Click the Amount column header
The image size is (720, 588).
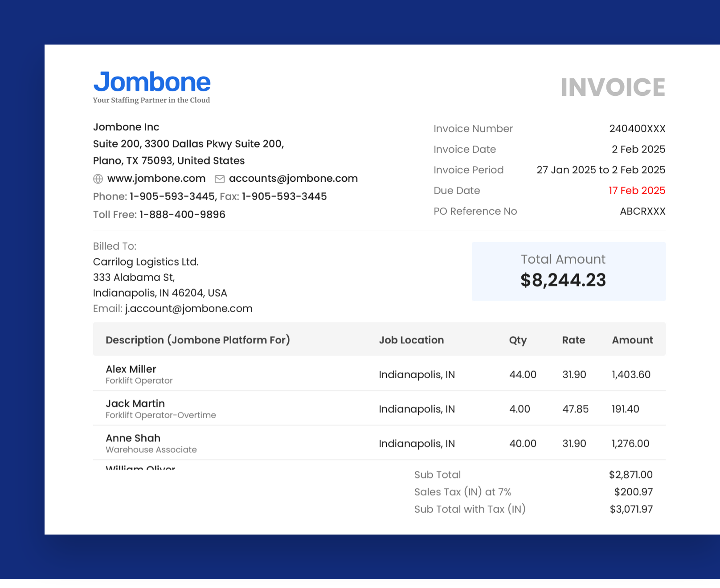pyautogui.click(x=632, y=340)
